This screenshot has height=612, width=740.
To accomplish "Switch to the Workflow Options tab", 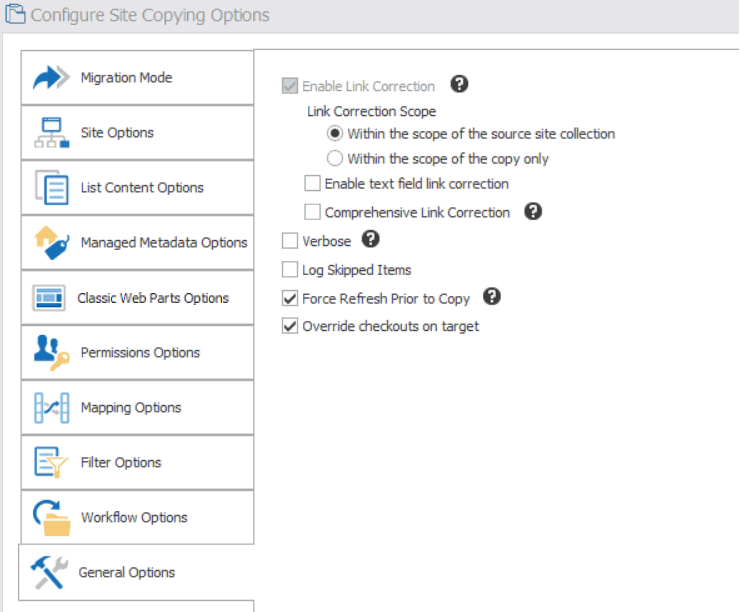I will (x=134, y=517).
